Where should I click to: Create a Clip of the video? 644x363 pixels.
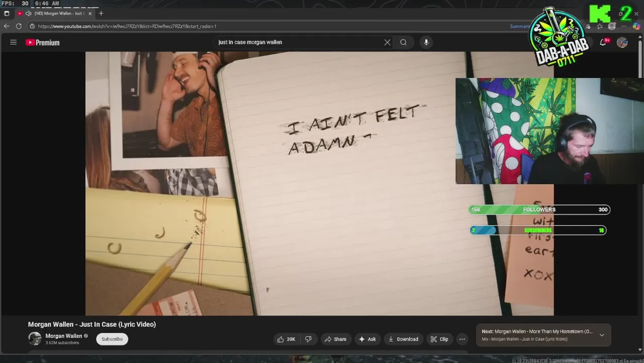(439, 339)
